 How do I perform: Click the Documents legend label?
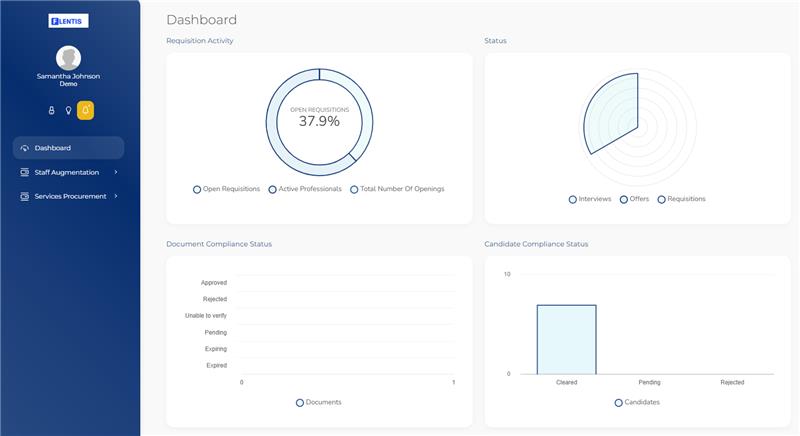pyautogui.click(x=323, y=402)
